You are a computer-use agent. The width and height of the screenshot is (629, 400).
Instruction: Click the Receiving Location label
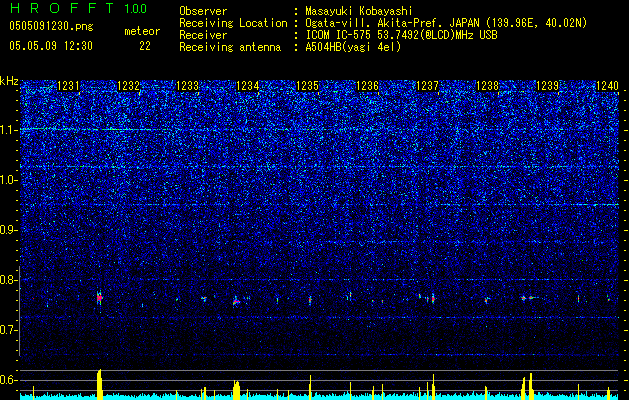233,23
